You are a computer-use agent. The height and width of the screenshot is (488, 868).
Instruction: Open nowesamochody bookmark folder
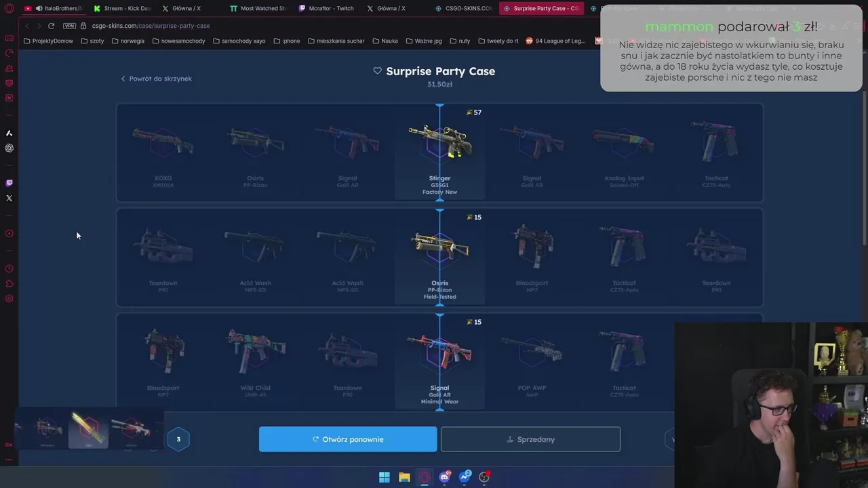(x=178, y=41)
